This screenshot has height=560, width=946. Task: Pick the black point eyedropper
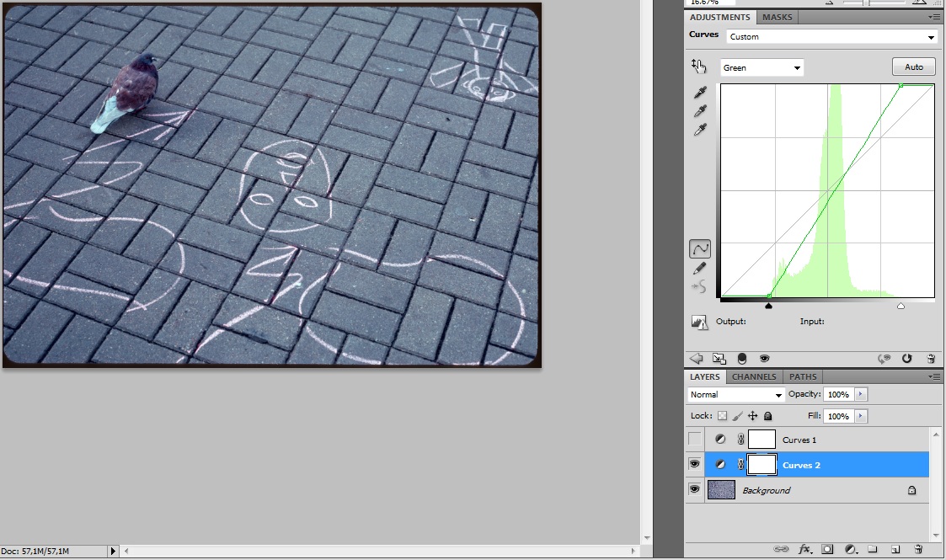699,93
